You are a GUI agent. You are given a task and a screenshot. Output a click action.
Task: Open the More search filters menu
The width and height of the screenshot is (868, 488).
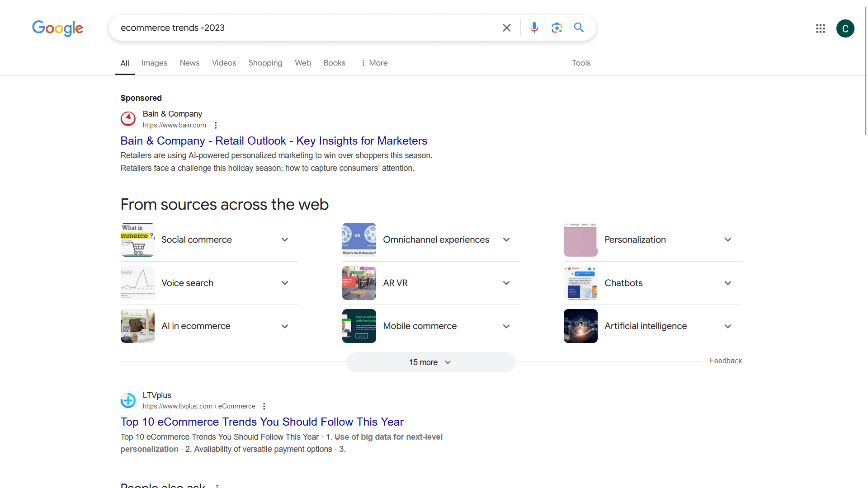coord(374,63)
